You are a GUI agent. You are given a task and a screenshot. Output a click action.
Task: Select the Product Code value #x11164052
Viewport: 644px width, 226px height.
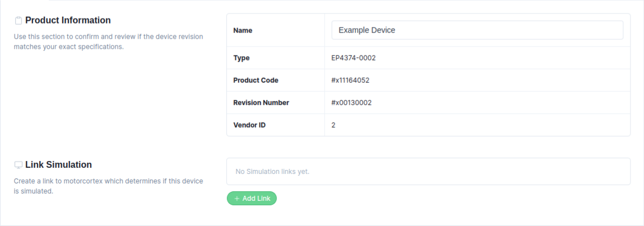point(351,81)
